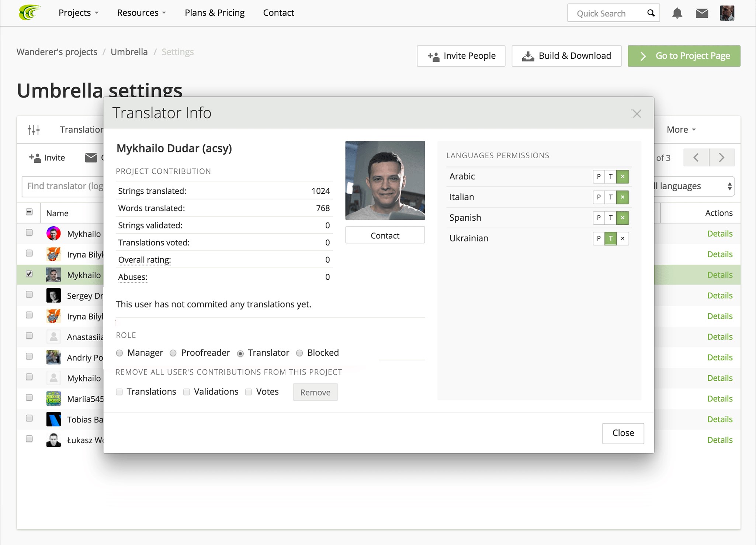Go to next page of translators
Viewport: 756px width, 545px height.
coord(722,158)
